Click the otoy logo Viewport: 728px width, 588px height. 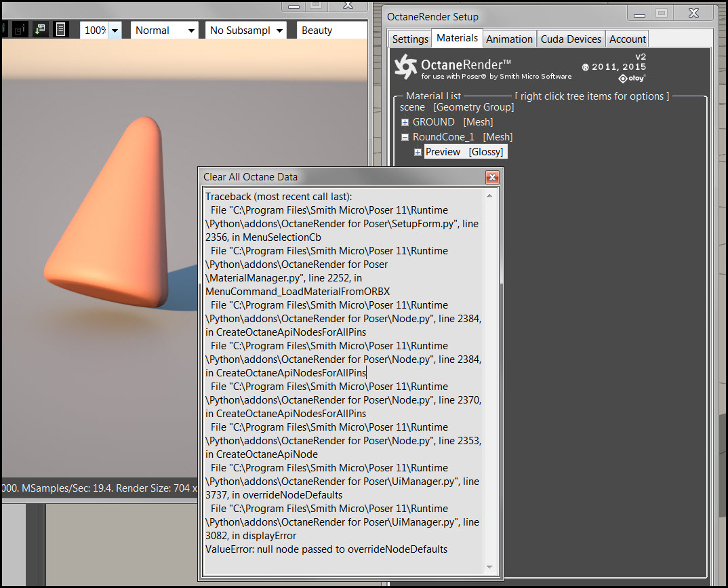[632, 79]
